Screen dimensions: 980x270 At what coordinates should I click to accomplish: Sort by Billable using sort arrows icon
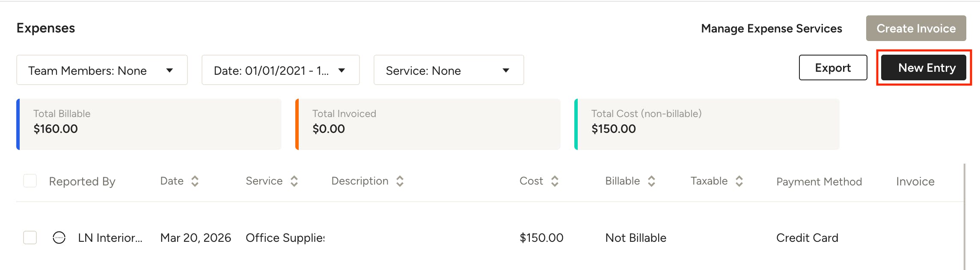(x=651, y=181)
